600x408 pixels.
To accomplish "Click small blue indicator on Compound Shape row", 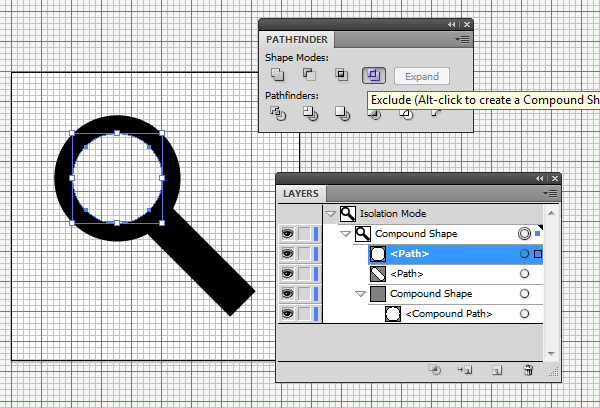I will coord(538,233).
